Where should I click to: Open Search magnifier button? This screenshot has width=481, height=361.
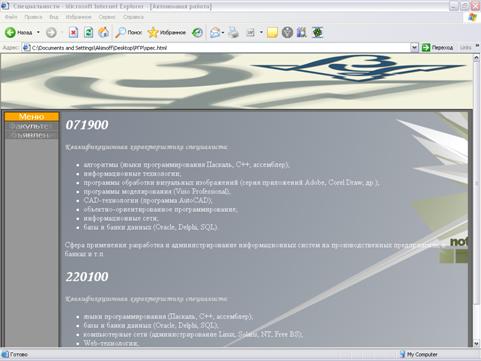(x=128, y=32)
